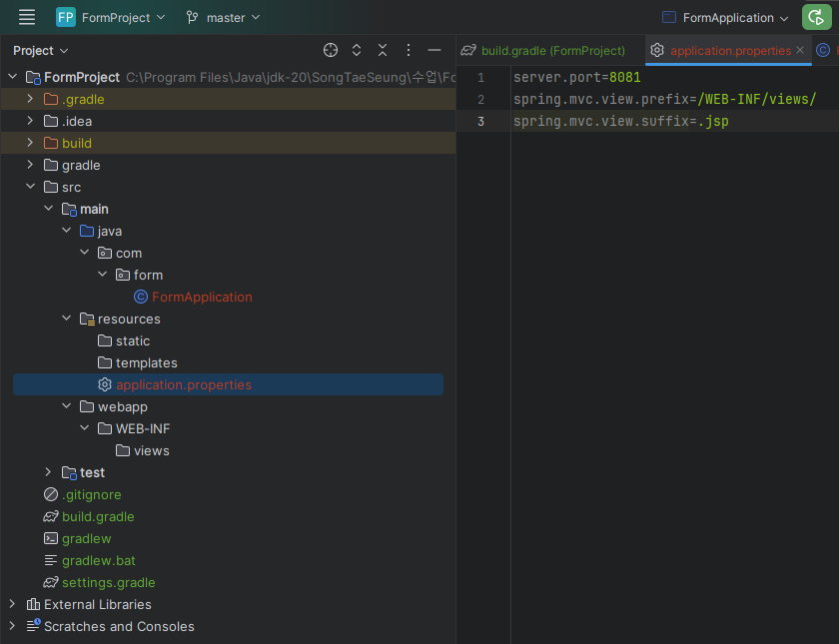Click the git branch icon
Screen dimensions: 839x644
192,17
